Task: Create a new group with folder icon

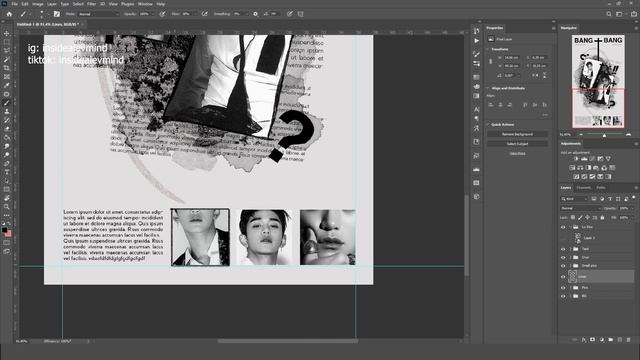Action: coord(611,340)
